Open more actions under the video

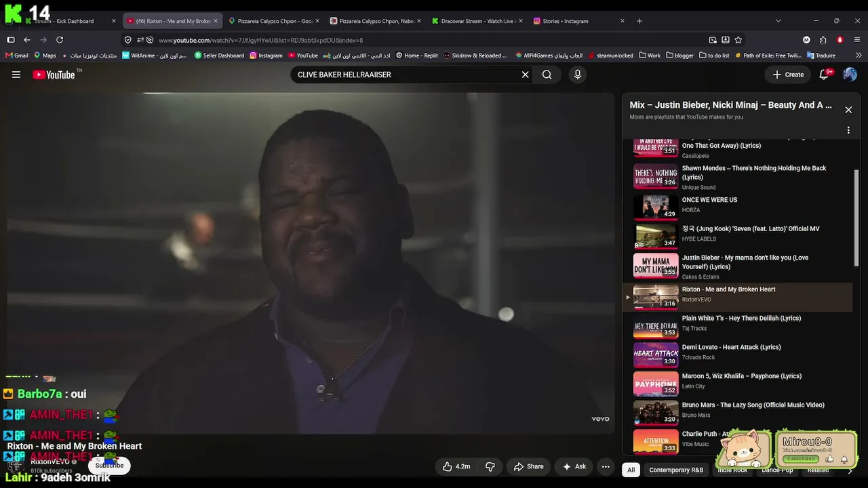click(x=606, y=466)
